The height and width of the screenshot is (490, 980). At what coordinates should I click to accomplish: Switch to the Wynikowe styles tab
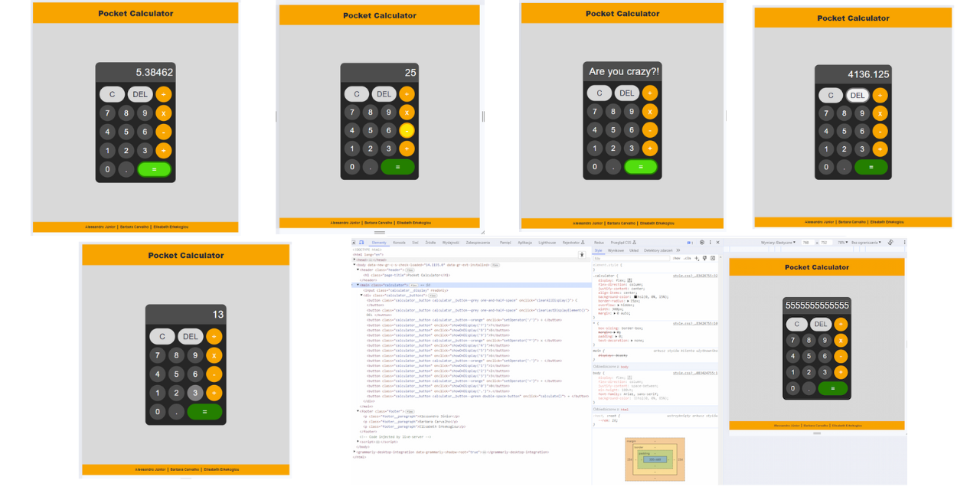[x=616, y=250]
